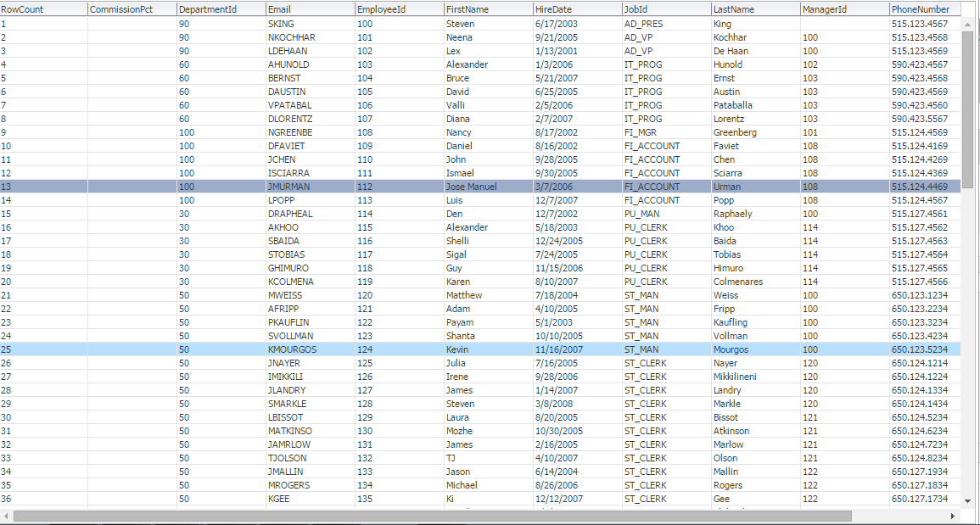Select the first name Jose Manuel cell
Viewport: 980px width, 525px height.
click(489, 187)
